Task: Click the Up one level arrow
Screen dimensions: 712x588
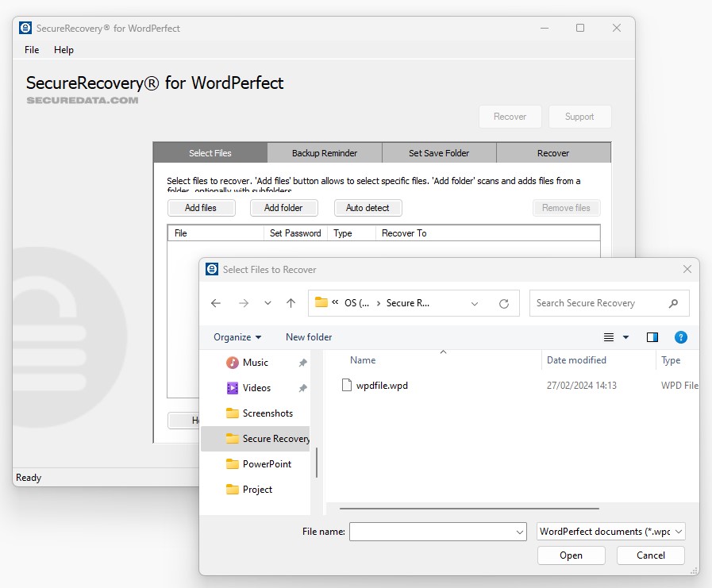Action: (x=291, y=303)
